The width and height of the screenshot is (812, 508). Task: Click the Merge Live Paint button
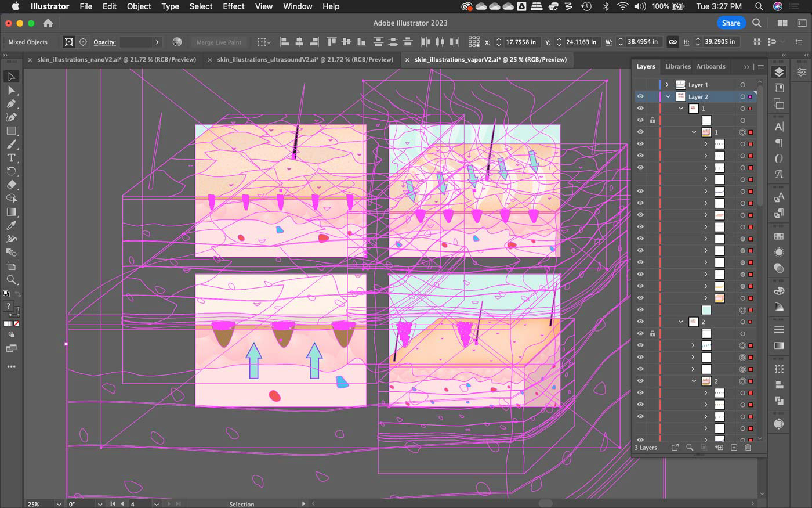coord(219,42)
